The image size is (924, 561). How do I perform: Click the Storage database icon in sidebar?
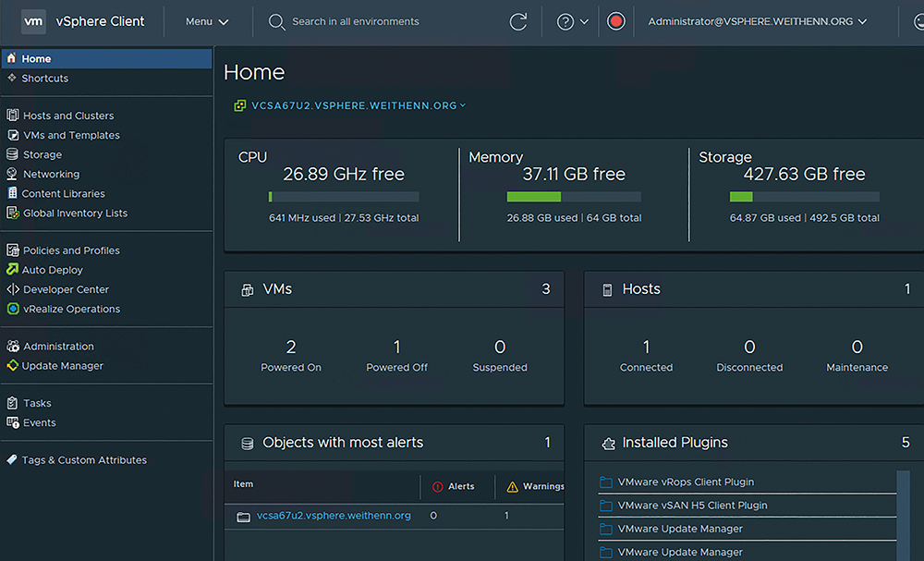(x=12, y=153)
